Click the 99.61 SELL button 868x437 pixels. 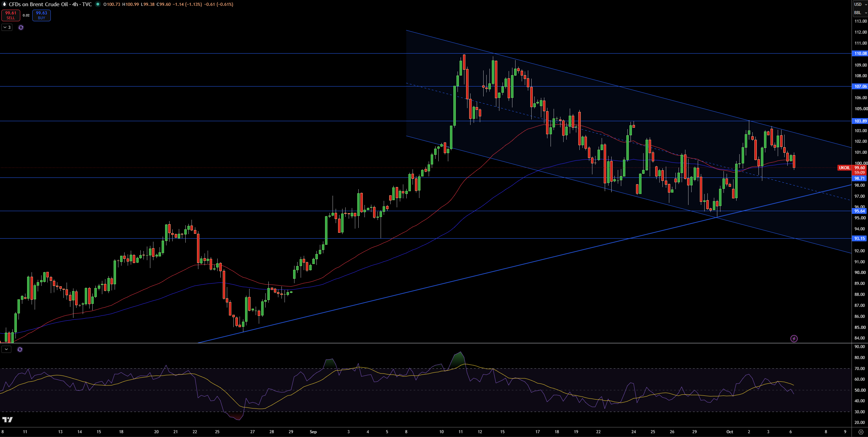[11, 15]
